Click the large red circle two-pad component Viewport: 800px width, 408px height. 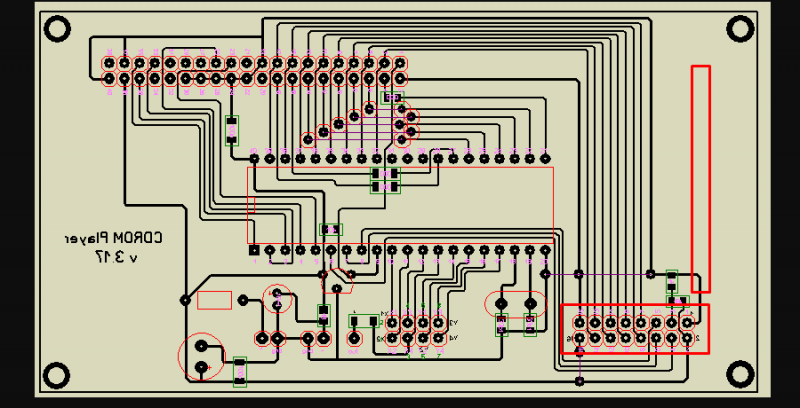tap(203, 356)
